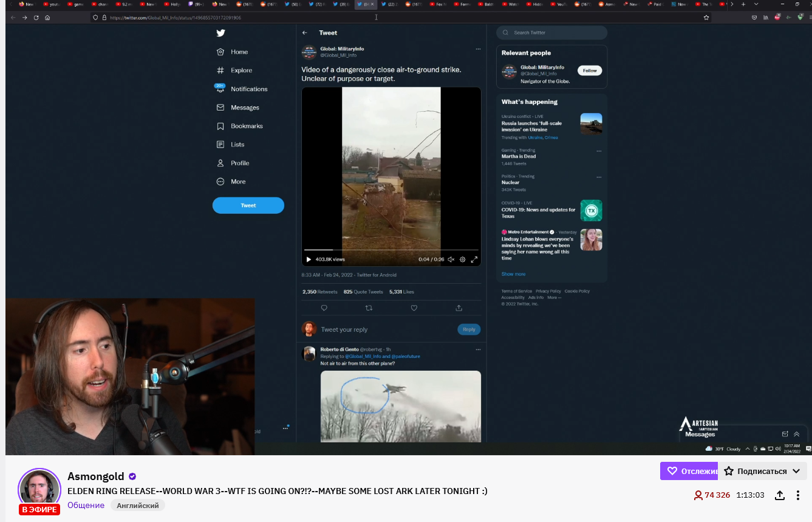Share the Asmongold stream
Screen dimensions: 812x522
[780, 495]
